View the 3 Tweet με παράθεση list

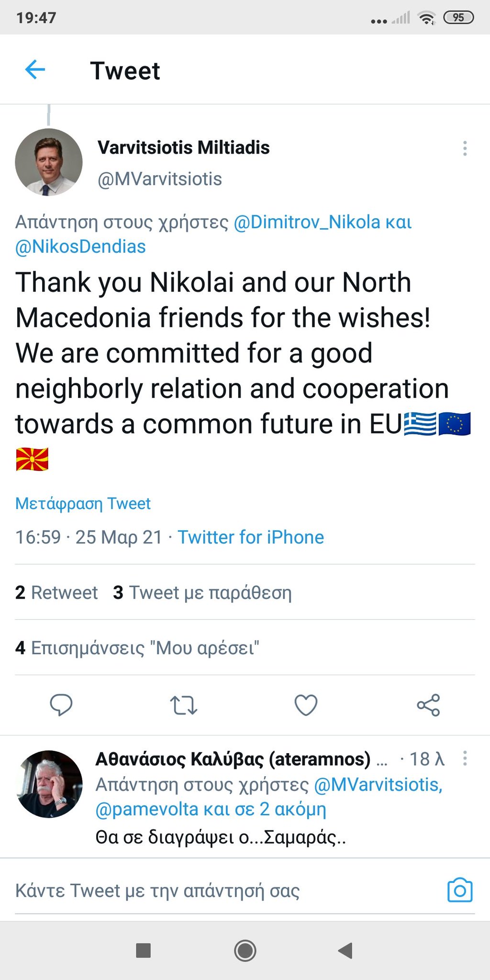tap(202, 592)
